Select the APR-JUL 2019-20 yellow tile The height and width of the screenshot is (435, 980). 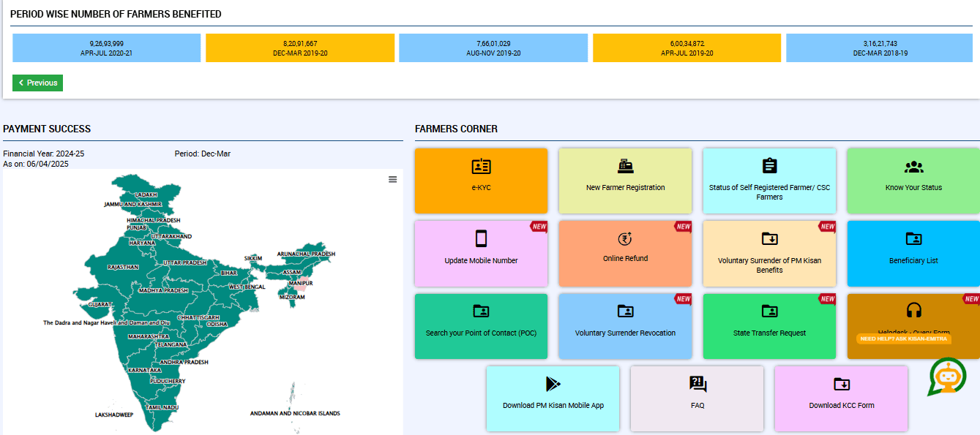(x=687, y=48)
